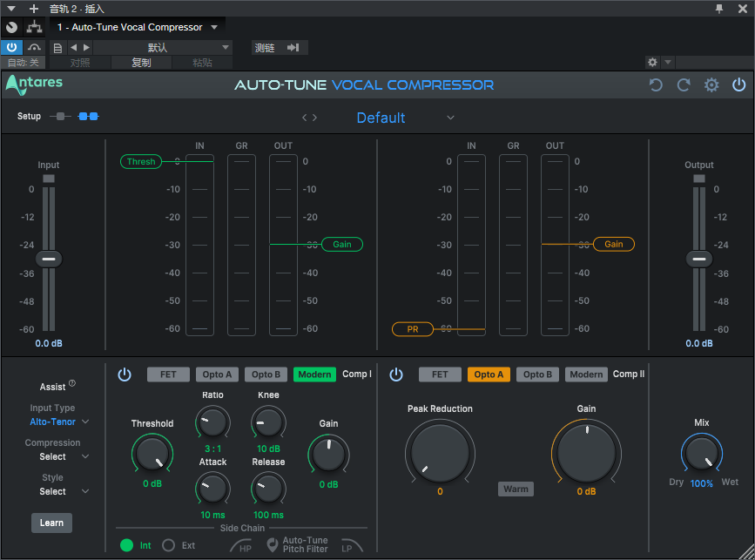755x560 pixels.
Task: Select Ext side chain radio button
Action: click(x=169, y=545)
